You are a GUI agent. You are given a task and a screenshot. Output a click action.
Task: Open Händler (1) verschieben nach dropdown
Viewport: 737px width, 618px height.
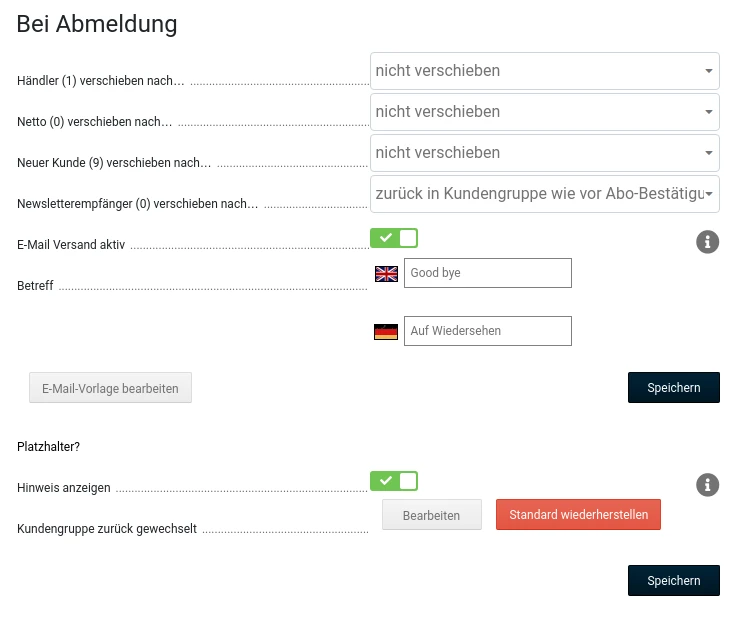coord(545,71)
